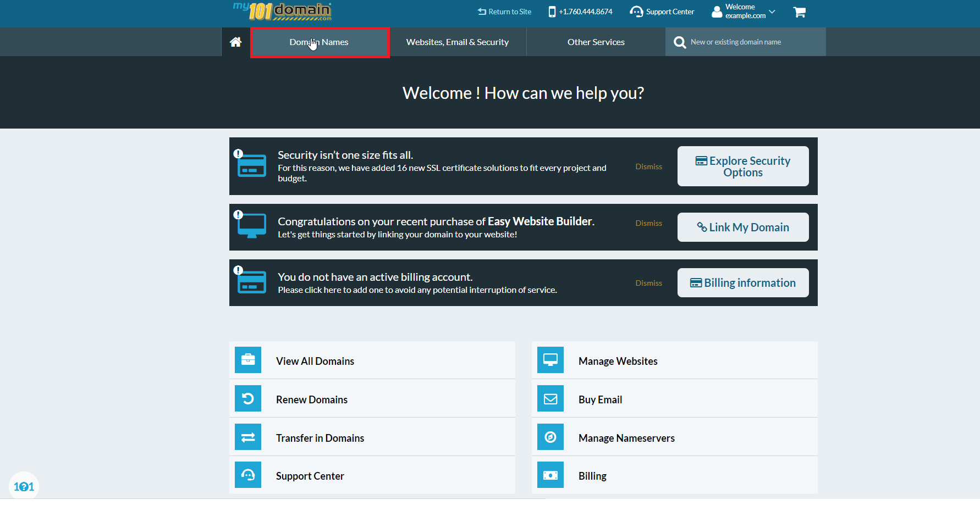Dismiss the SSL certificate notification
980x511 pixels.
coord(648,166)
